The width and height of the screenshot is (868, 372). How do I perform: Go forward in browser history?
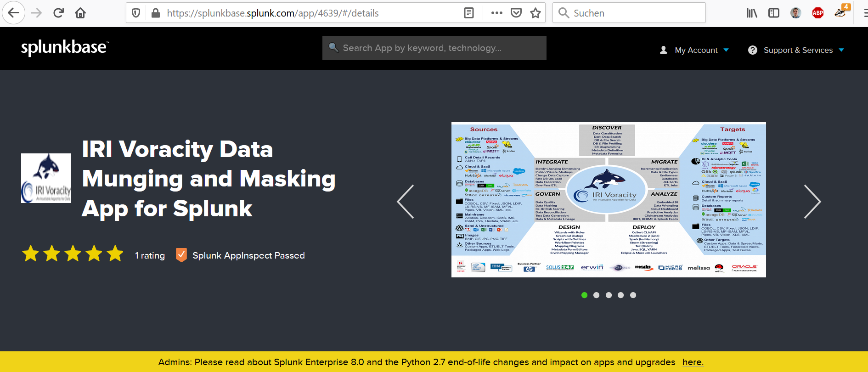pyautogui.click(x=36, y=13)
